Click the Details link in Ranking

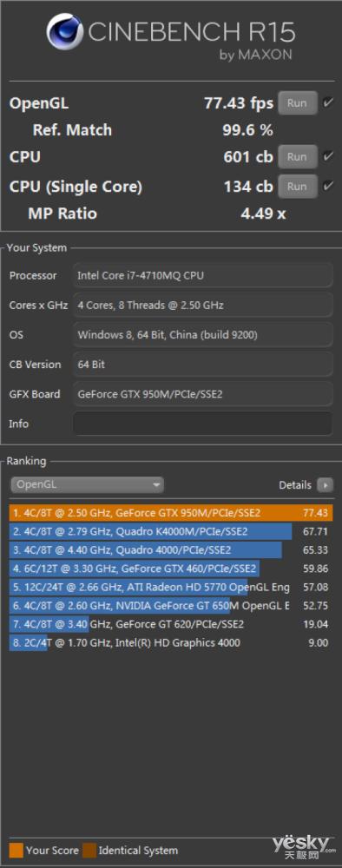click(295, 485)
